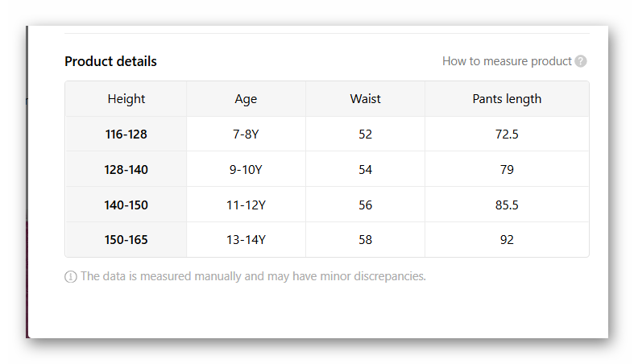Viewport: 634px width, 364px height.
Task: Click the pants length value 72.5
Action: 507,134
